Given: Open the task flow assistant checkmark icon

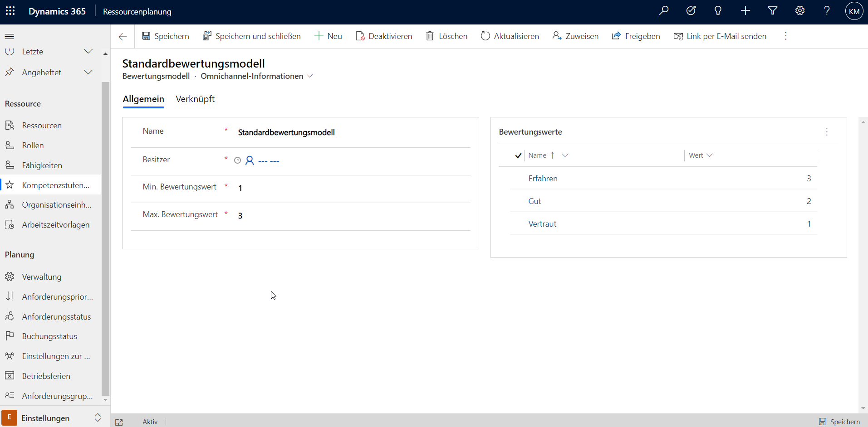Looking at the screenshot, I should point(691,11).
